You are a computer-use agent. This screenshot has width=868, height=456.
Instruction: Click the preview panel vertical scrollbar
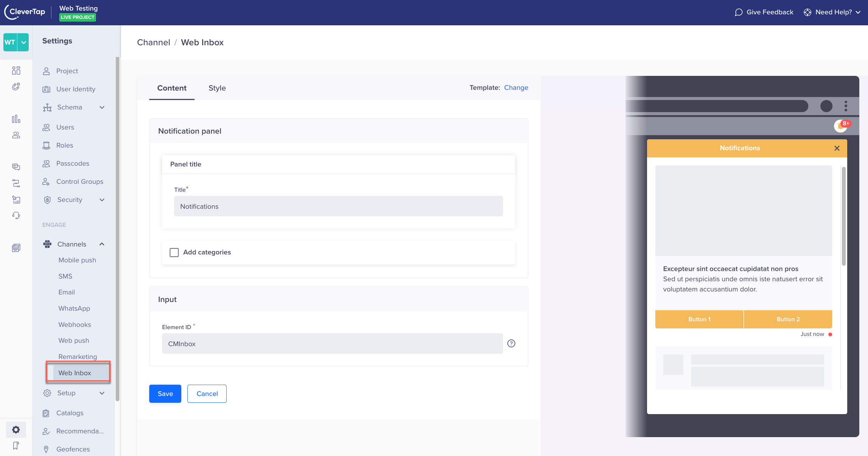click(x=843, y=216)
